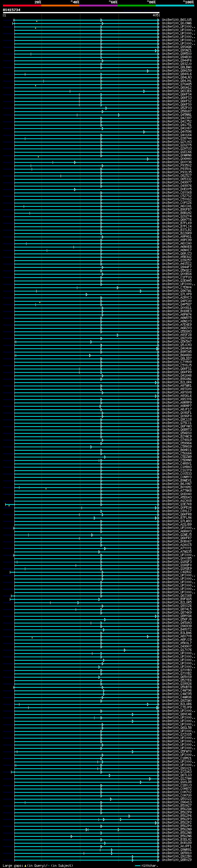Screen dimensions: 197x868
Task: Select the UniRef100_Q8LBW0 label
Action: 177,67
